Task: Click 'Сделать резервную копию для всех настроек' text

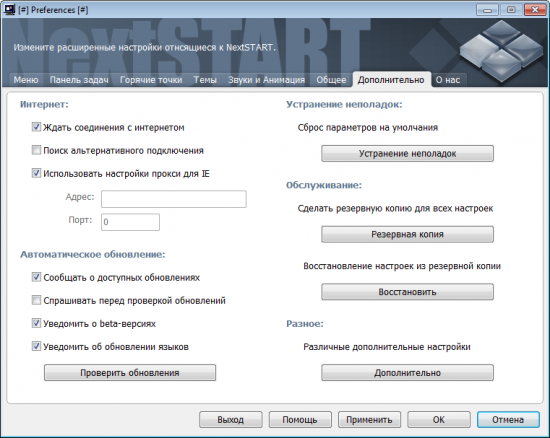Action: pos(395,208)
